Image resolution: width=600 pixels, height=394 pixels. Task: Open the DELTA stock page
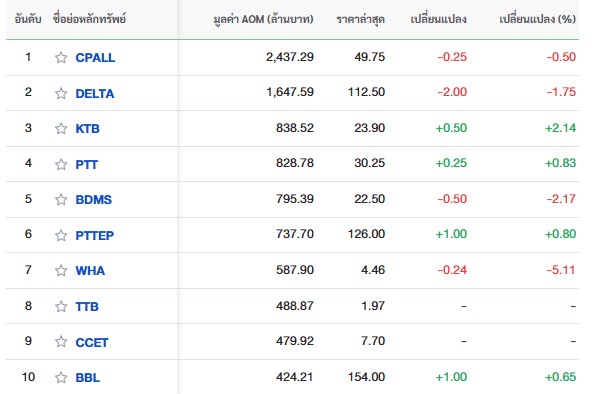pyautogui.click(x=95, y=93)
